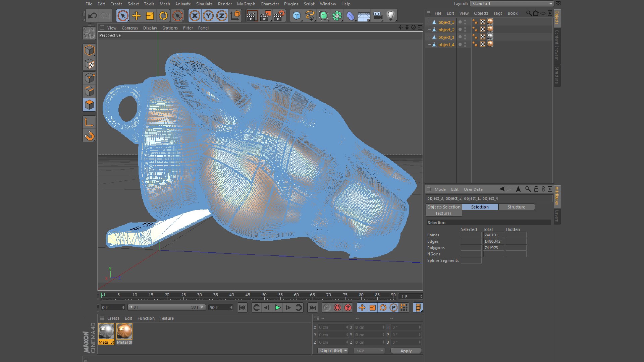Toggle X axis lock
The width and height of the screenshot is (644, 362).
click(x=195, y=16)
